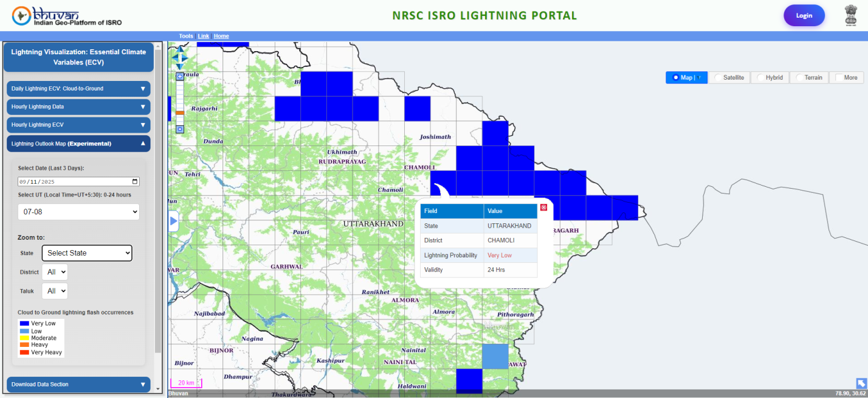Click the 20 km scale bar
868x398 pixels.
click(x=186, y=383)
